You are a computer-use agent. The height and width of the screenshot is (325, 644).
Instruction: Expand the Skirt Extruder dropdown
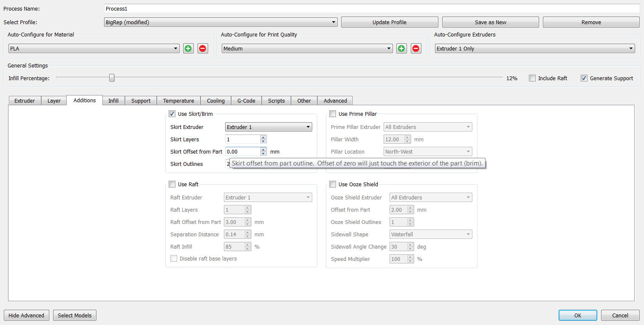point(268,127)
